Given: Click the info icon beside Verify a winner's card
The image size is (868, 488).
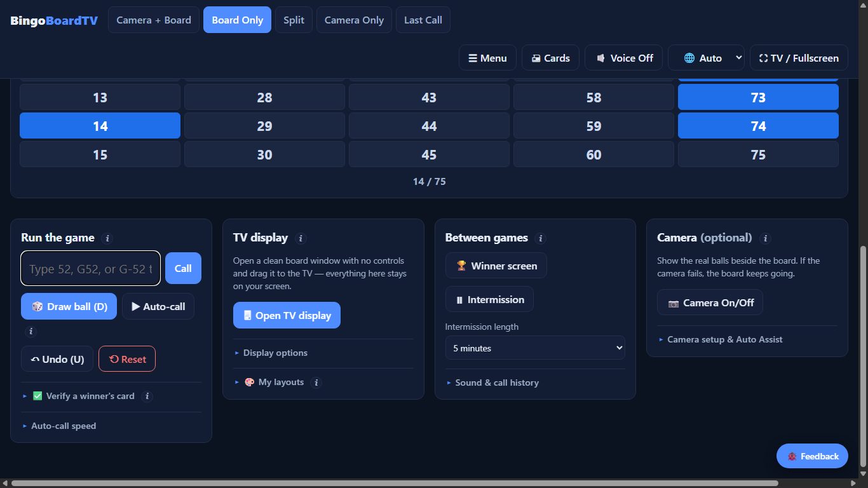Looking at the screenshot, I should click(147, 396).
